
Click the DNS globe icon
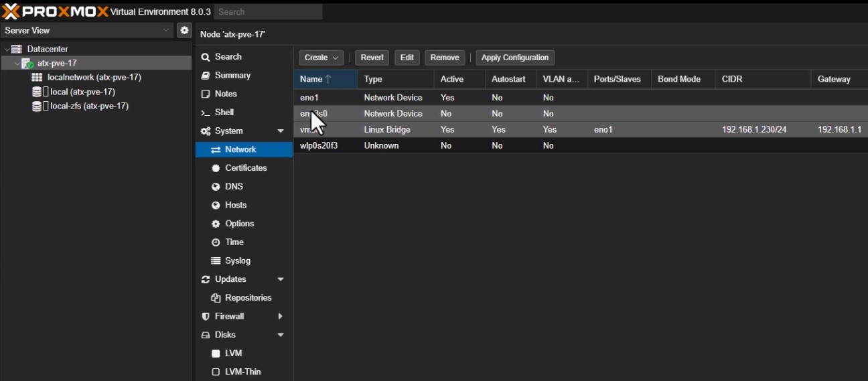point(216,187)
